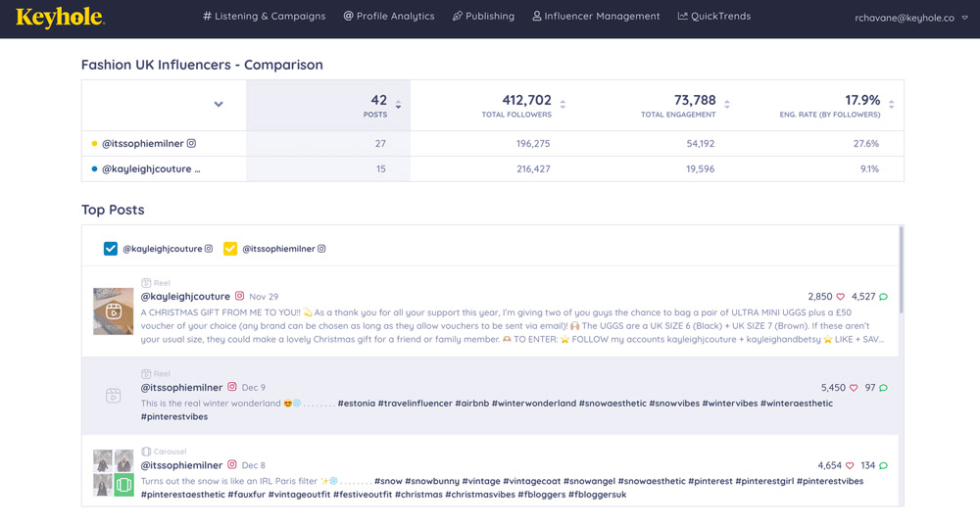This screenshot has height=525, width=980.
Task: Sort table by Total Followers
Action: pyautogui.click(x=563, y=105)
